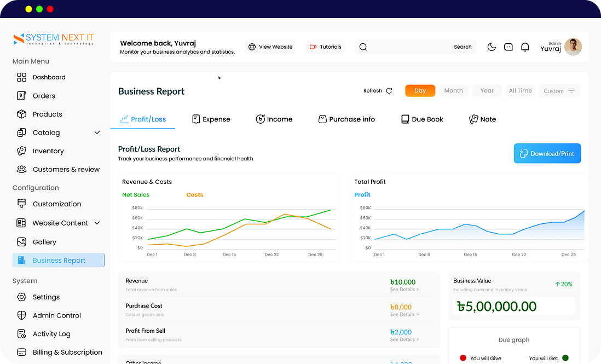Click the System Next IT logo
This screenshot has width=601, height=364.
(53, 39)
